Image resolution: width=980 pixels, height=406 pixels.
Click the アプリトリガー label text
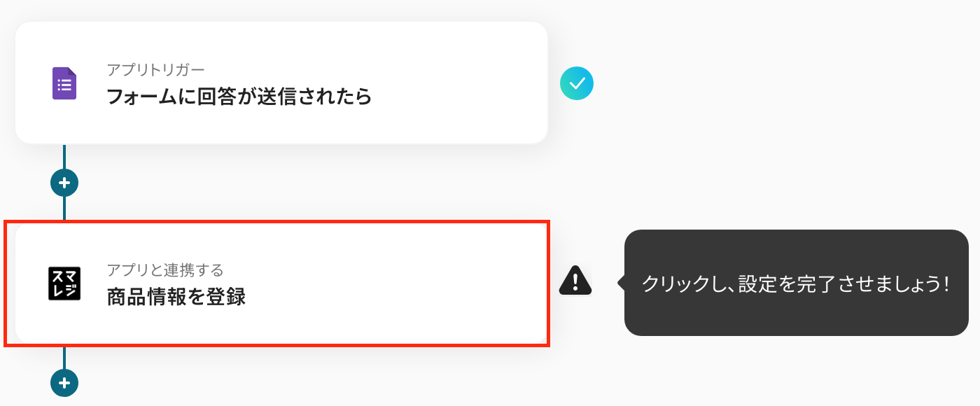(x=155, y=69)
